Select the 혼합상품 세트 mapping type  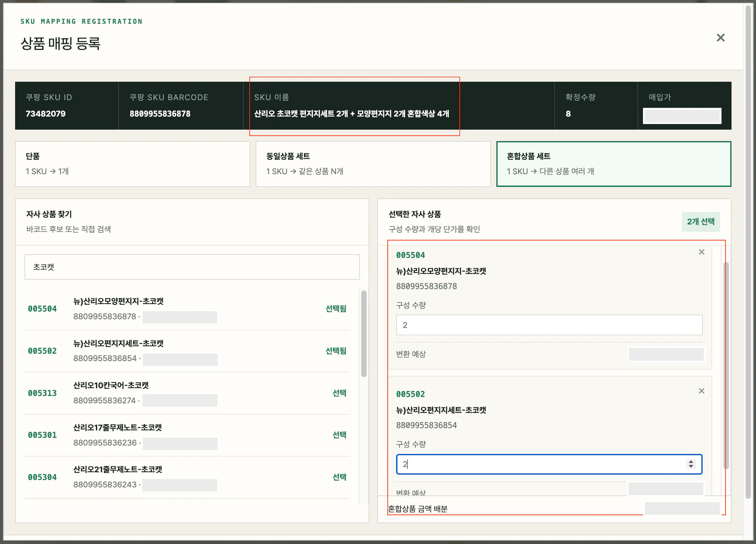pyautogui.click(x=614, y=164)
